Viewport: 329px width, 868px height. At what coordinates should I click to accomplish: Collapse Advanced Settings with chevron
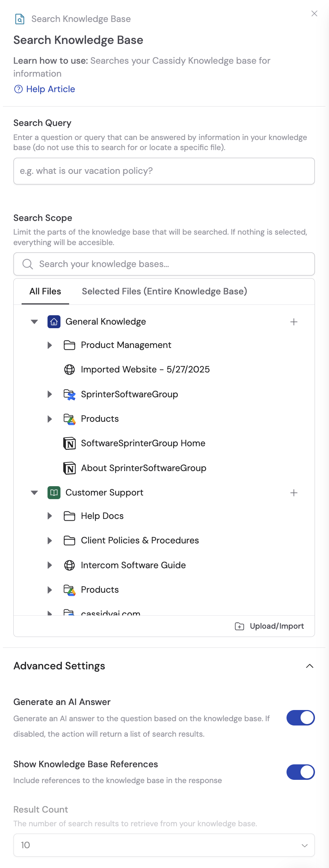[310, 666]
